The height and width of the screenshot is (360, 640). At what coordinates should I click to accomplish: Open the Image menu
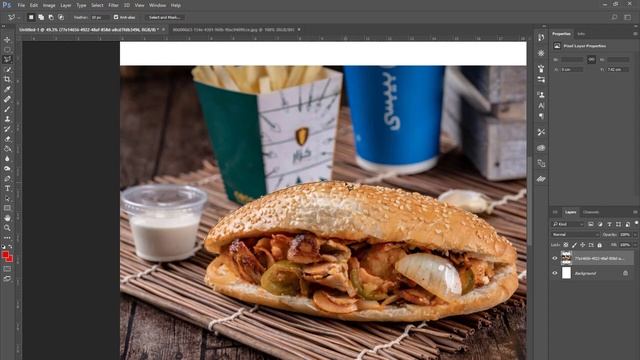pos(49,5)
